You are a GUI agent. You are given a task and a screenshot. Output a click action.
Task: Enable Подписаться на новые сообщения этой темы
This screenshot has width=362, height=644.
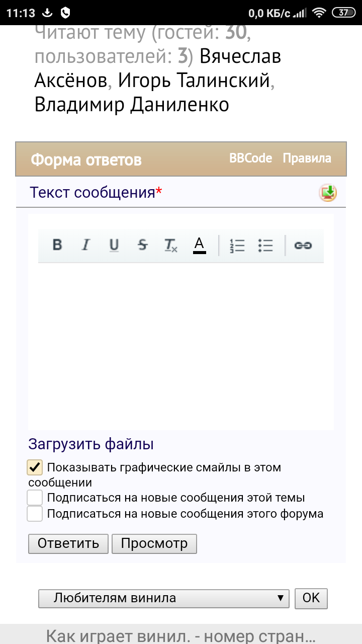[x=35, y=498]
